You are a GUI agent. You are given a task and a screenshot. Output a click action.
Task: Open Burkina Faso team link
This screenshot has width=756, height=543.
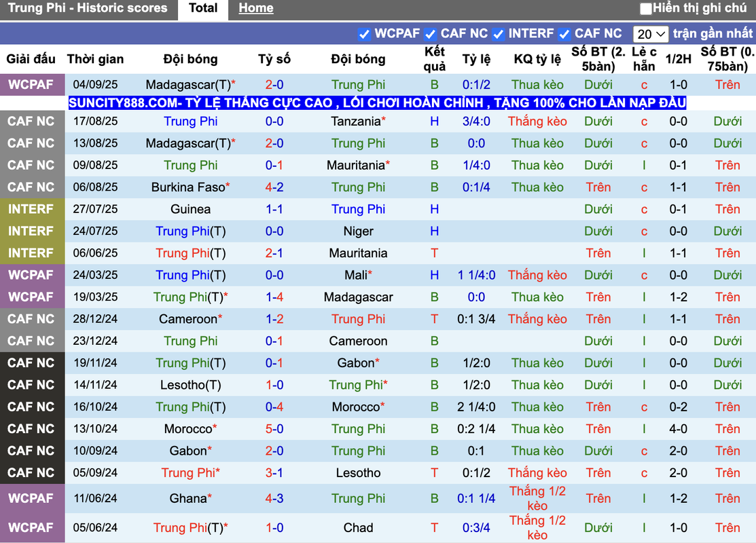click(190, 187)
